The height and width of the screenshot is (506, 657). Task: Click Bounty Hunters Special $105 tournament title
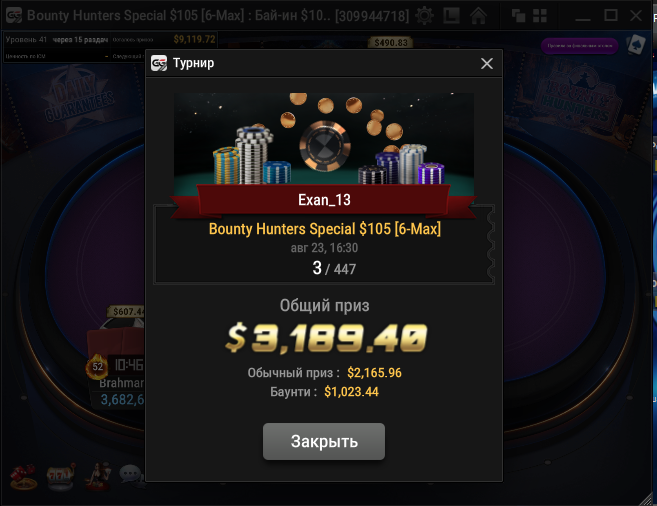click(325, 229)
